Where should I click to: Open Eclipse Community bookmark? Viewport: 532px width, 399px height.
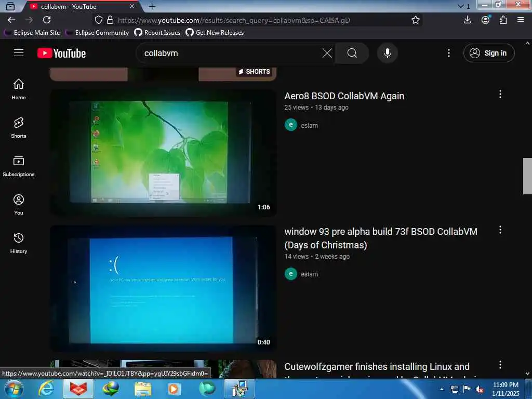(97, 33)
